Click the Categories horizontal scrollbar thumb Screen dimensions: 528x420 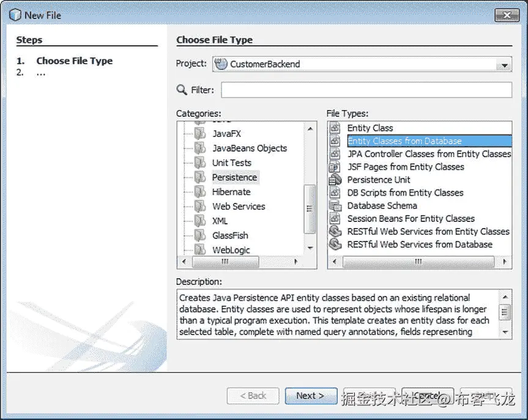click(225, 262)
